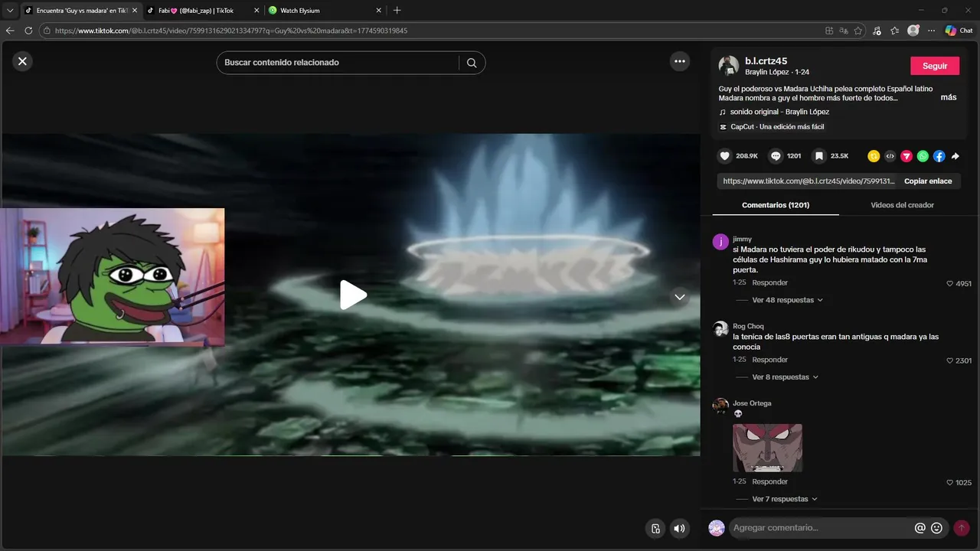Close the TikTok video viewer
980x551 pixels.
[x=22, y=61]
